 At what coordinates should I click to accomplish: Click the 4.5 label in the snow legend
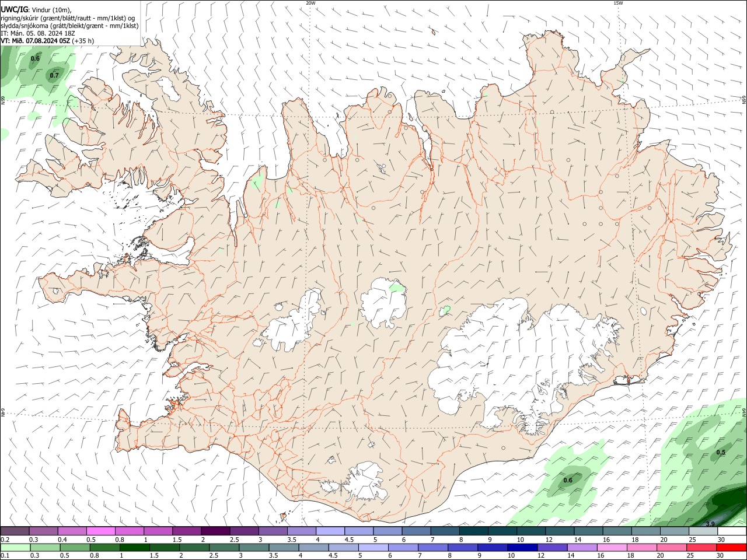349,540
